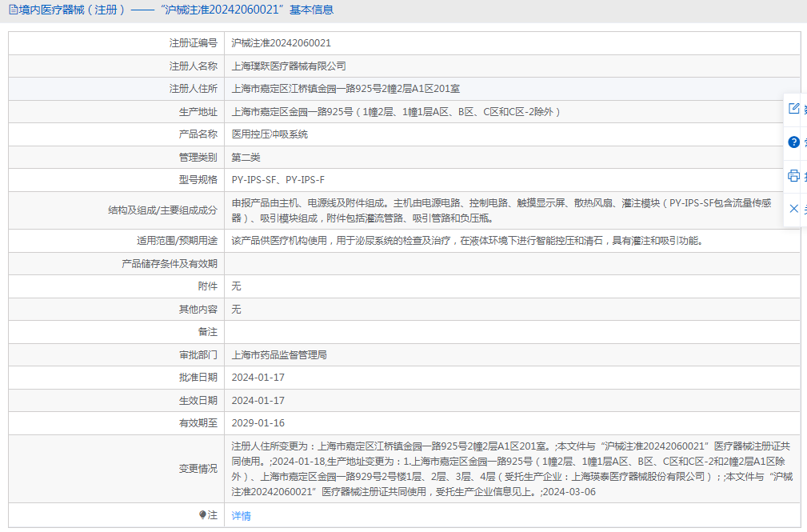Click the 2024-01-17 date in the 批准日期 row

258,378
